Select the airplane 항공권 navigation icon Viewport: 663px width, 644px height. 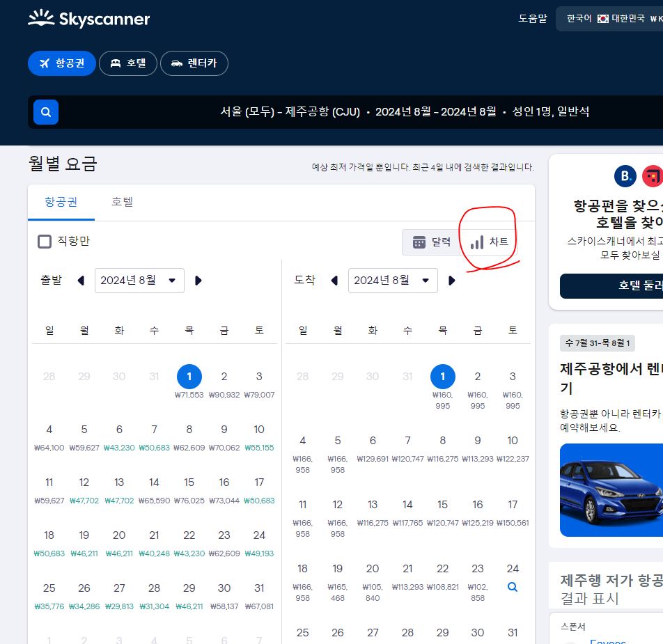tap(44, 63)
